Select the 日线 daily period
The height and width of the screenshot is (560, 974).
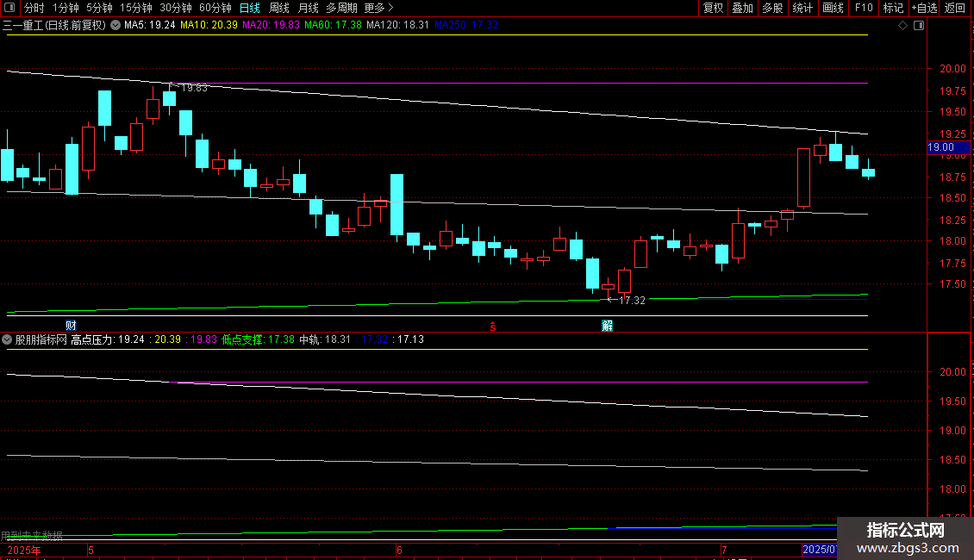point(250,8)
